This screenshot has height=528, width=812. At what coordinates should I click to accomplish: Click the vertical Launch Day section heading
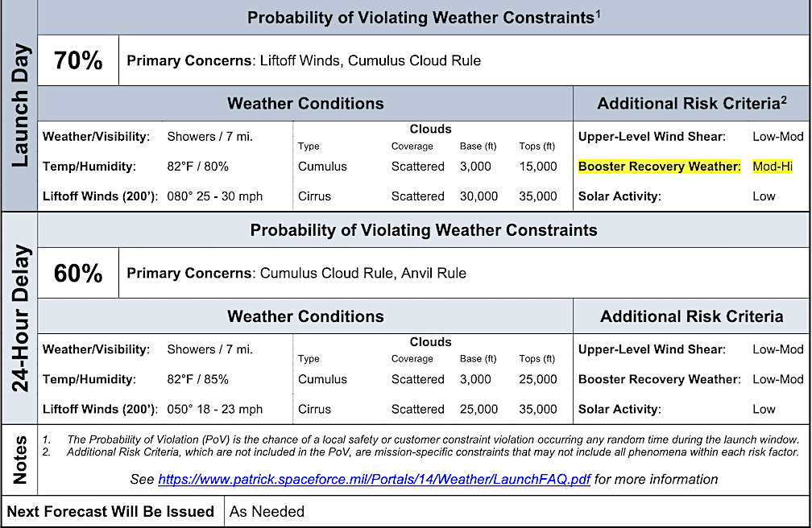[x=18, y=105]
